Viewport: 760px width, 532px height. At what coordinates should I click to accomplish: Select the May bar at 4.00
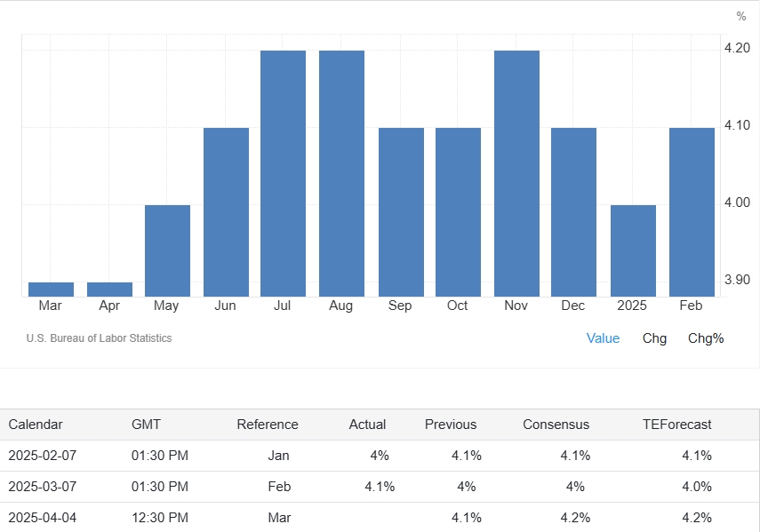[167, 250]
